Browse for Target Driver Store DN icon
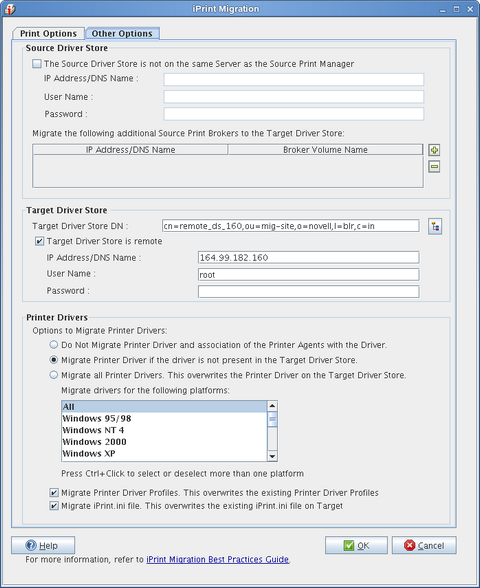This screenshot has width=480, height=588. point(435,226)
